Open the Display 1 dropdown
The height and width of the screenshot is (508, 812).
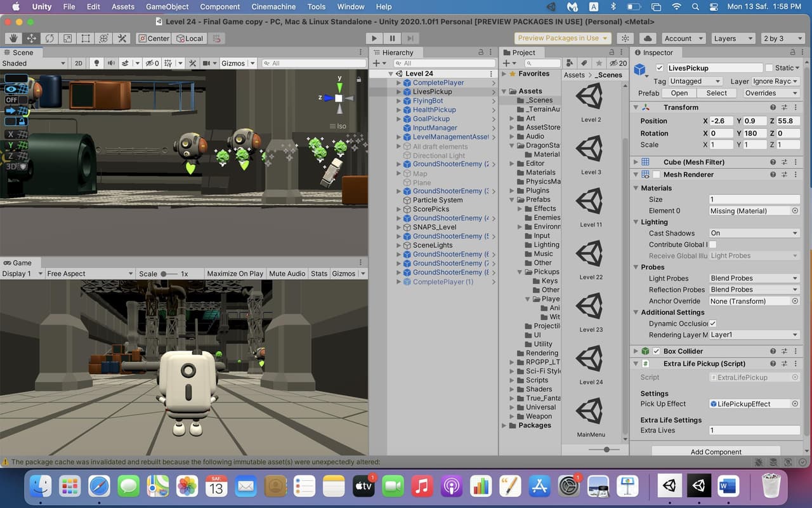coord(22,274)
